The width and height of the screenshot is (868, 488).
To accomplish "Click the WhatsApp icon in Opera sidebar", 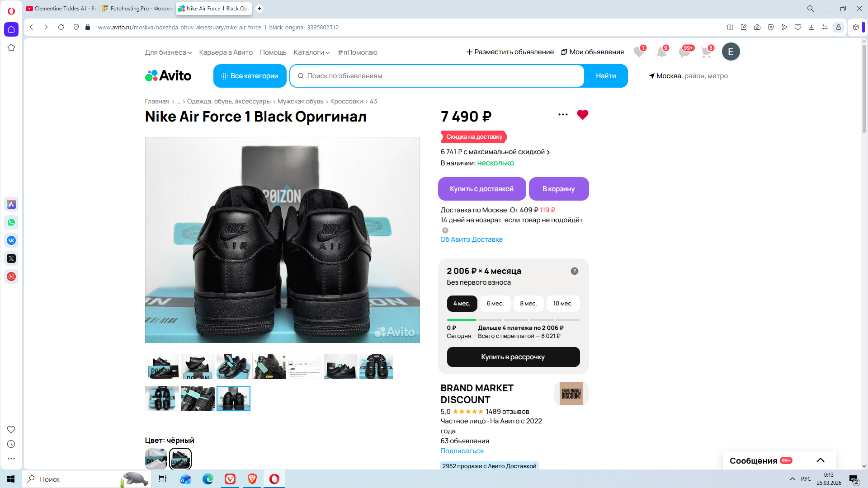I will tap(11, 222).
